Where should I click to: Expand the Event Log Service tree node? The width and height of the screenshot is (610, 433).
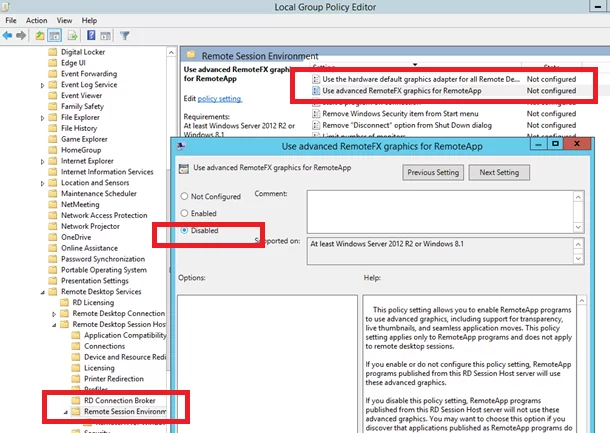[x=42, y=85]
